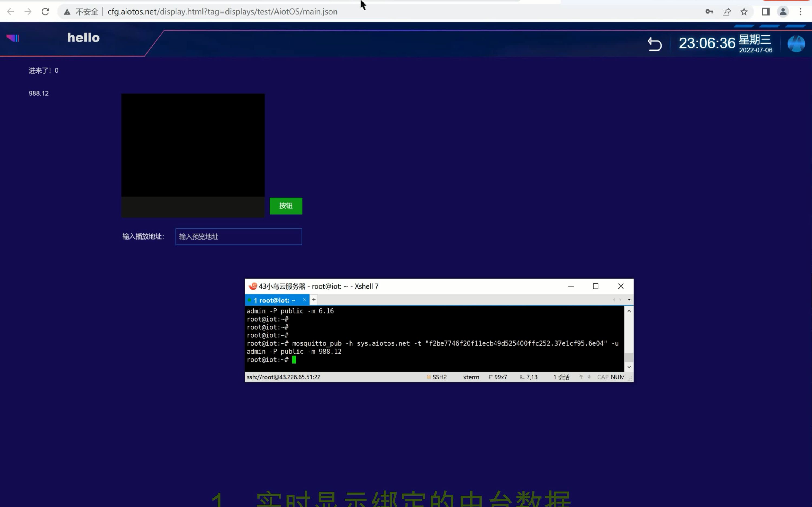Click the Chrome profile avatar
The width and height of the screenshot is (812, 507).
point(783,11)
